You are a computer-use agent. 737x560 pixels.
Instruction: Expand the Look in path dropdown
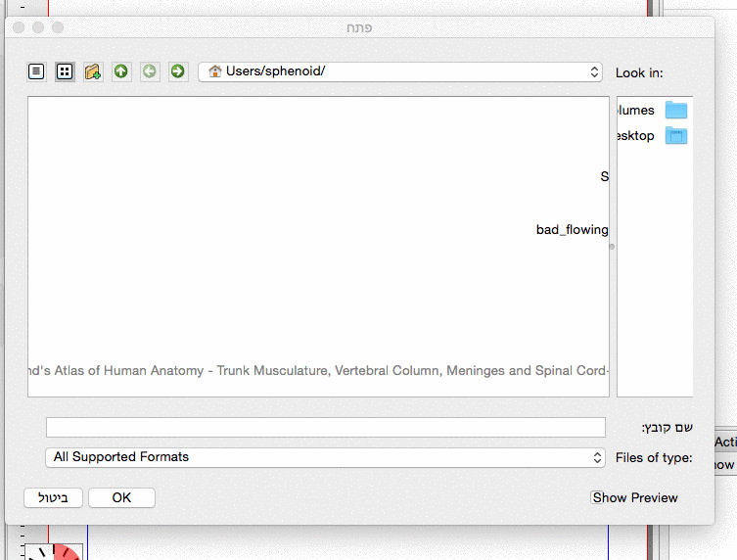coord(594,71)
